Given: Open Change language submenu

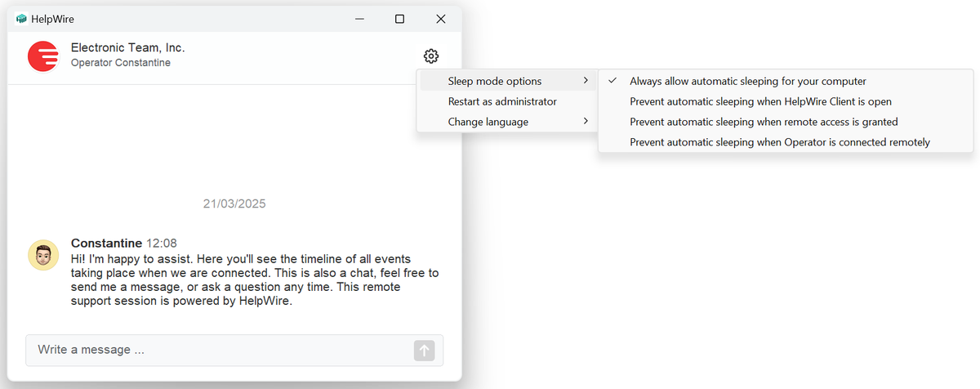Looking at the screenshot, I should 506,122.
